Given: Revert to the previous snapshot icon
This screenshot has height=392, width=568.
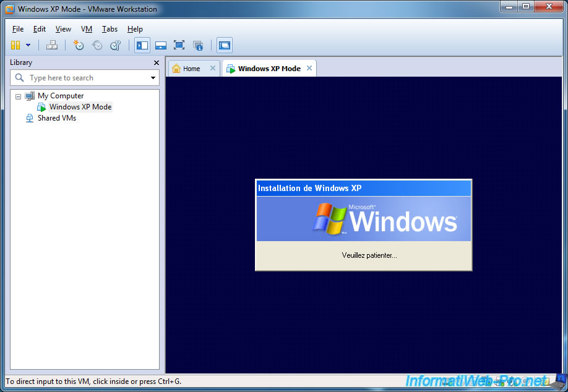Looking at the screenshot, I should [97, 45].
